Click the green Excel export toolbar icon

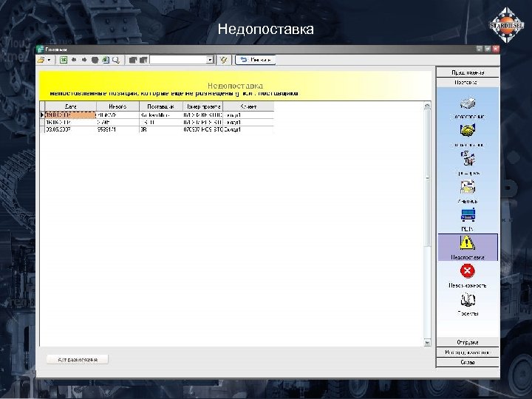63,60
